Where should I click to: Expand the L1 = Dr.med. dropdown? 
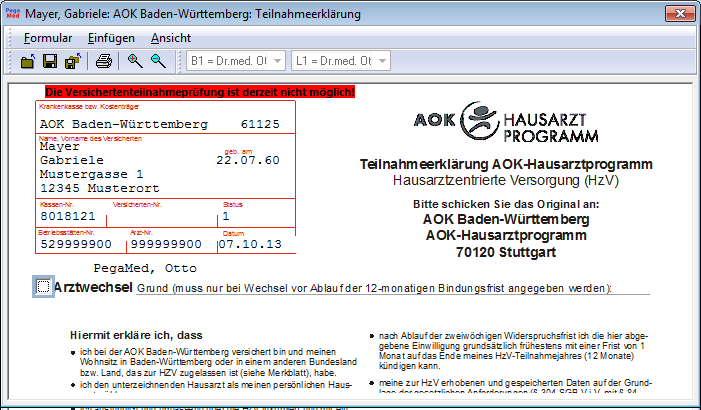pyautogui.click(x=342, y=62)
